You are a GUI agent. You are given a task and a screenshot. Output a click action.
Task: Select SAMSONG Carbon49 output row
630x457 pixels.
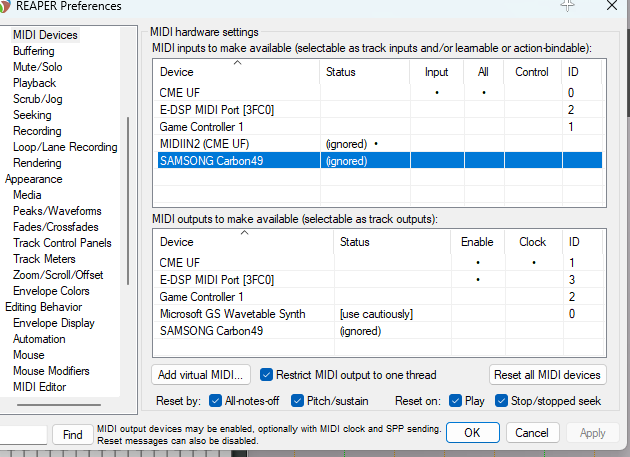pos(380,331)
